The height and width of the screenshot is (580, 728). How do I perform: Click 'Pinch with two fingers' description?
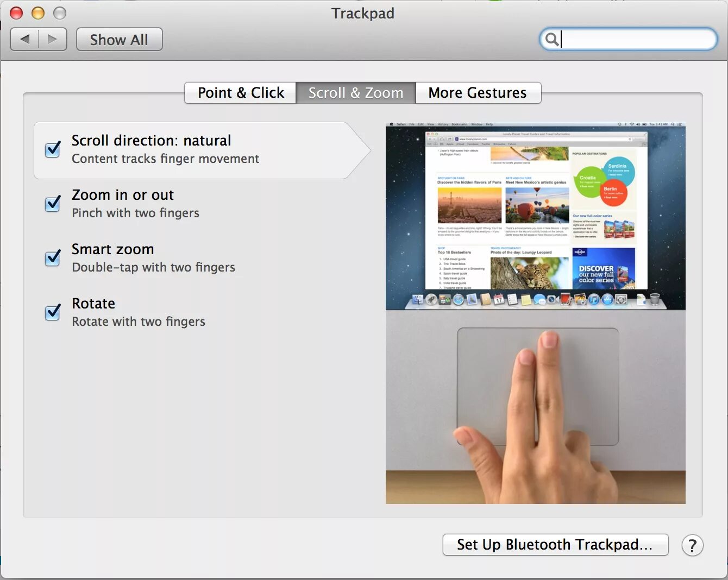(136, 213)
